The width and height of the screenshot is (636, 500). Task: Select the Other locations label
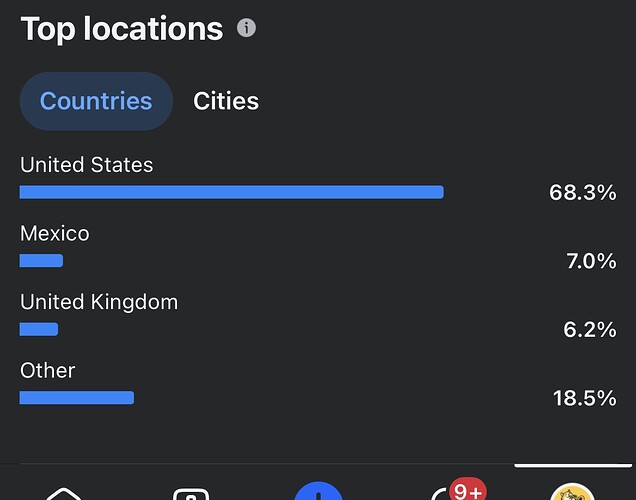48,370
